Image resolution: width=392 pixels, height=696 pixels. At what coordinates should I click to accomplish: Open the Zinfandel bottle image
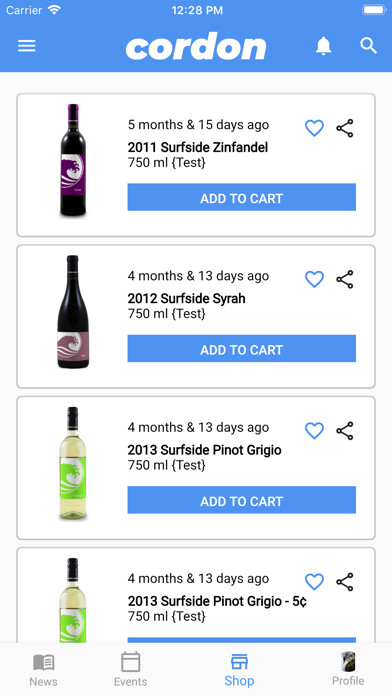[x=73, y=160]
